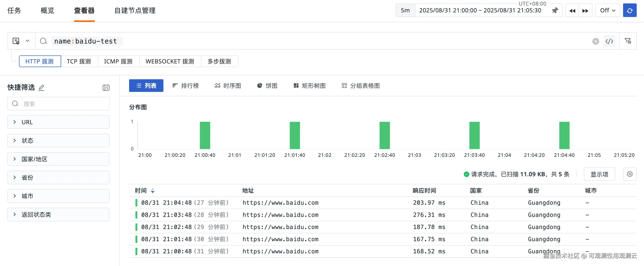Open 自建节点管理 tab
The image size is (644, 266).
point(135,10)
